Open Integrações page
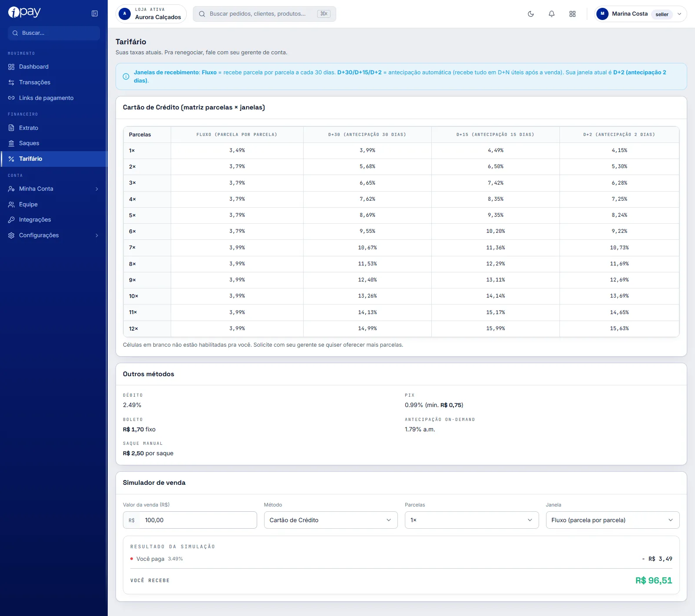Screen dimensions: 695x616 54,220
